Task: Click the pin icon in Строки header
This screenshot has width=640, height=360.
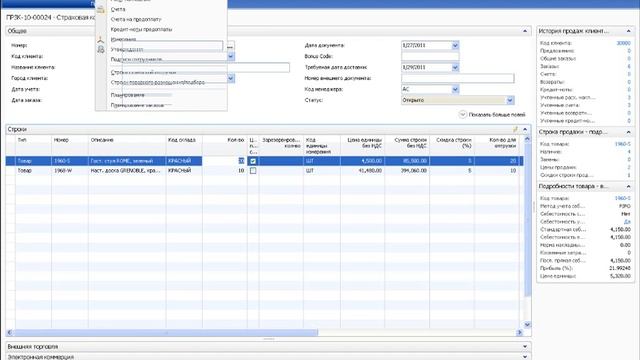Action: click(515, 129)
